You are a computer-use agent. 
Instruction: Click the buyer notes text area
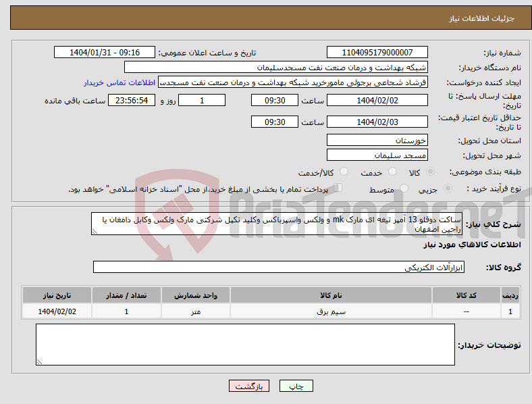[245, 345]
